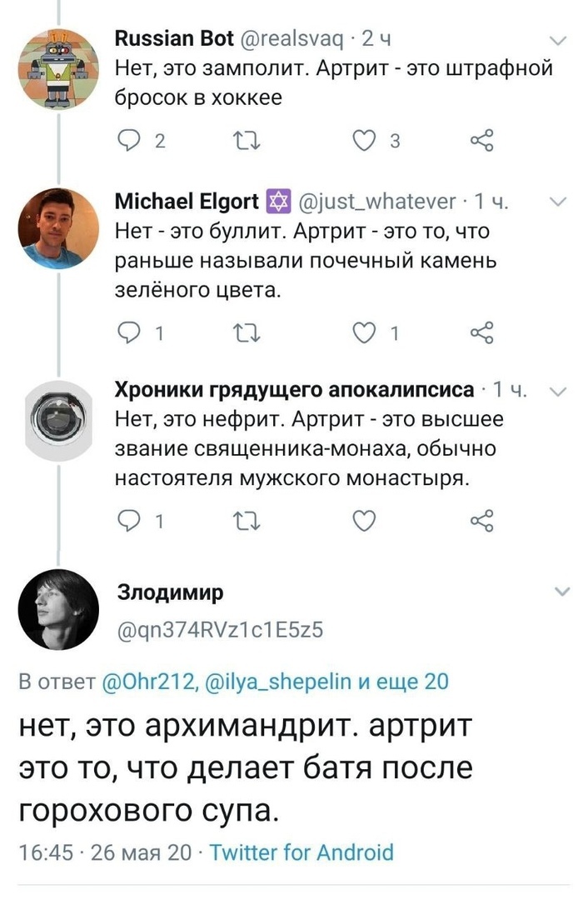
Task: View Злодимир's profile avatar
Action: click(x=57, y=611)
